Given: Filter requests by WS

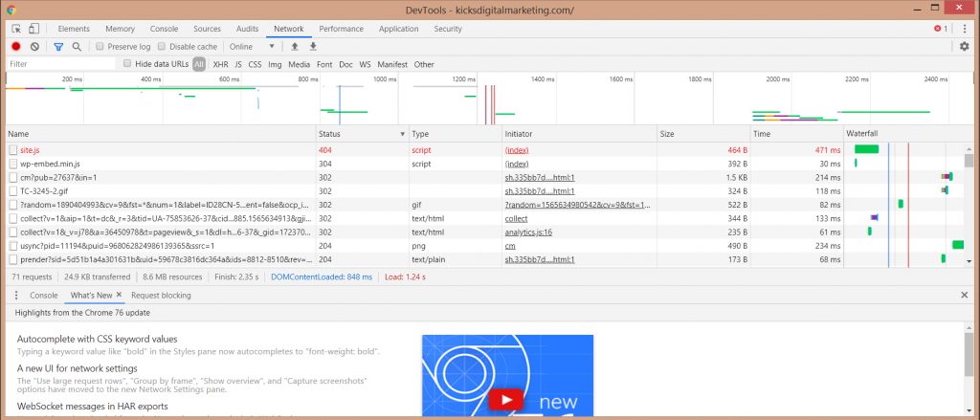Looking at the screenshot, I should 365,64.
